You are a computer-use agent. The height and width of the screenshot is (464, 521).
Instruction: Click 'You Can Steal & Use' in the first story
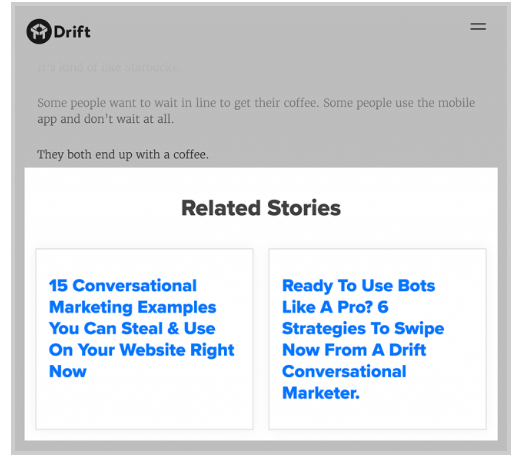pos(132,328)
